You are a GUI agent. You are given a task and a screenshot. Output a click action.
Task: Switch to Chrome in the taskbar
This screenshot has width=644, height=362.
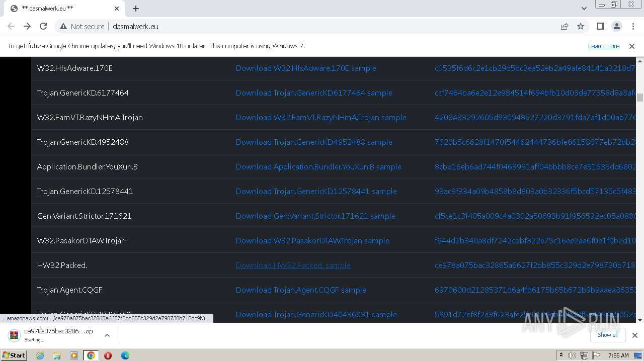pos(91,355)
